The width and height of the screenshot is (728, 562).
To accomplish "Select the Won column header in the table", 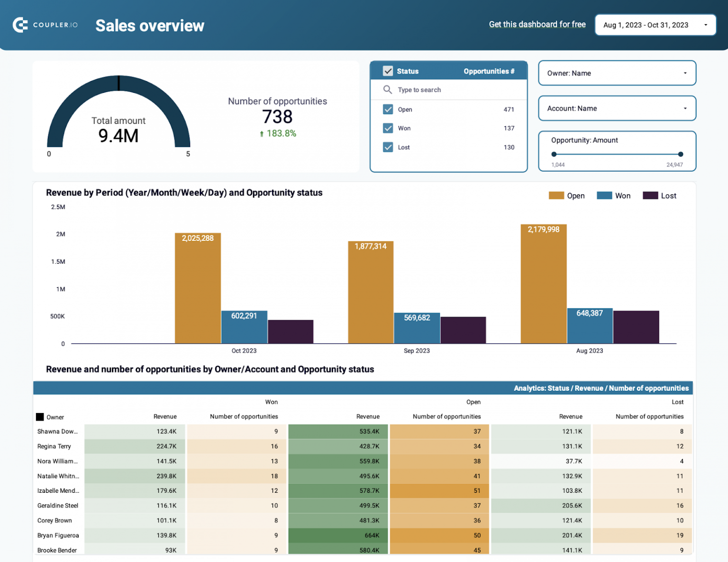I will pyautogui.click(x=272, y=402).
